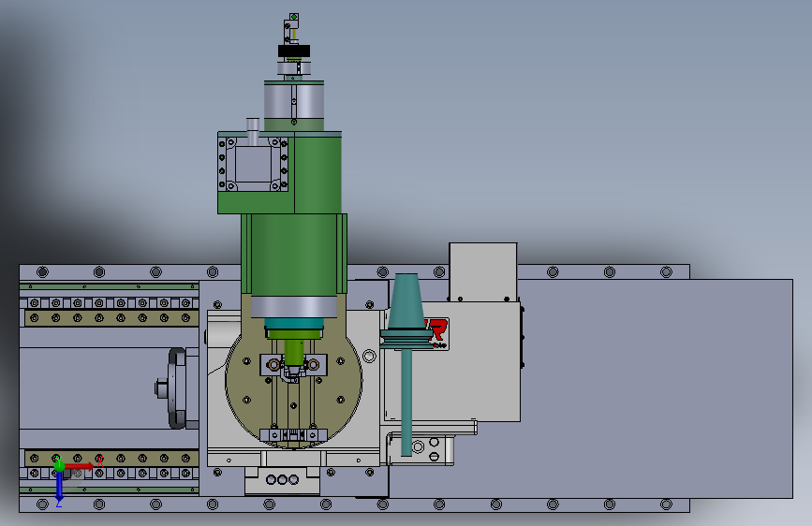Select the round handwheel on the left side
The width and height of the screenshot is (812, 526).
pos(175,388)
